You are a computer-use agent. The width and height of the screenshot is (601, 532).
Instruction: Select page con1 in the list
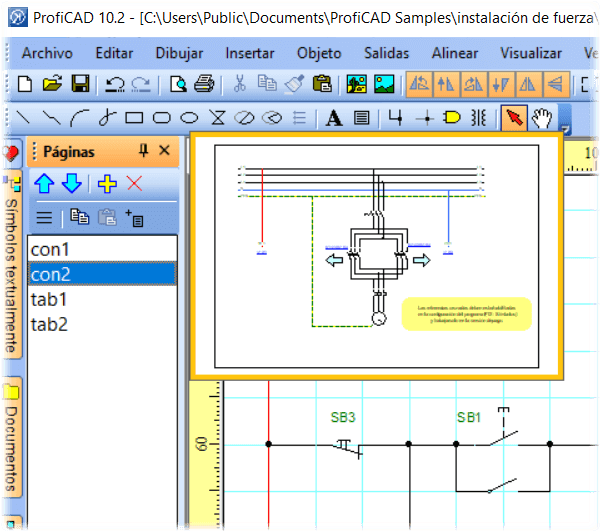[x=102, y=250]
